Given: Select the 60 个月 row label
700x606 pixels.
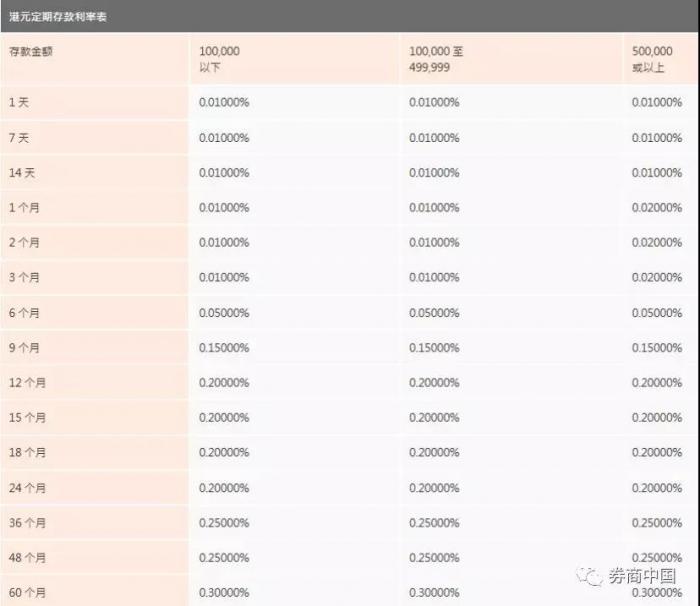Looking at the screenshot, I should 28,593.
